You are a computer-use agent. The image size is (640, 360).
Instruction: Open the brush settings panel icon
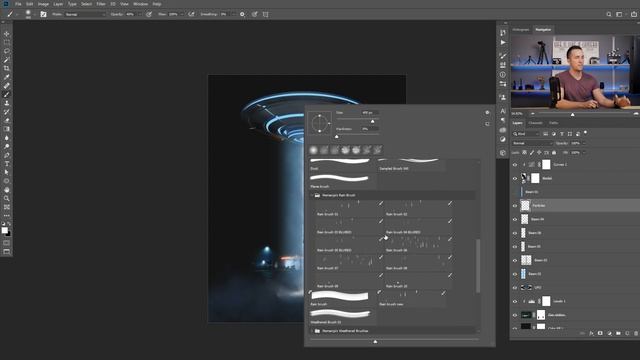(43, 14)
